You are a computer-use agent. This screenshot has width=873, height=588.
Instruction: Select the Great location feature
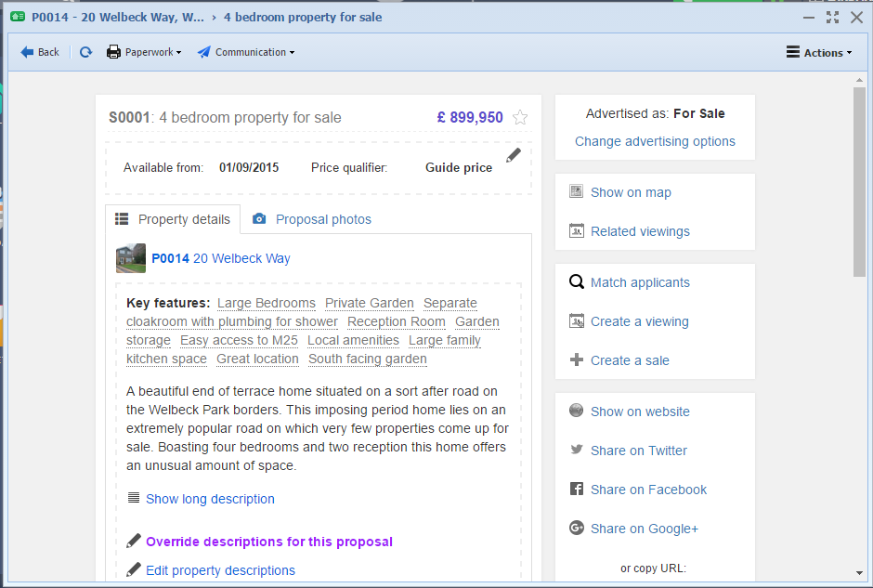[x=258, y=359]
